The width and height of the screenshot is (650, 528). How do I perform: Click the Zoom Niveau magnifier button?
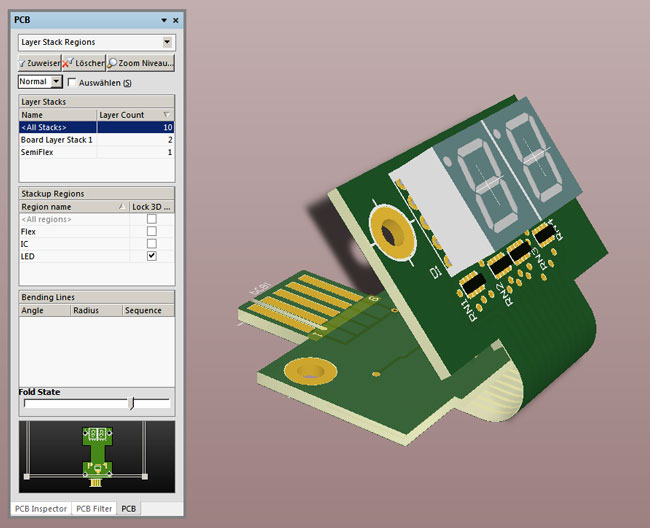141,63
